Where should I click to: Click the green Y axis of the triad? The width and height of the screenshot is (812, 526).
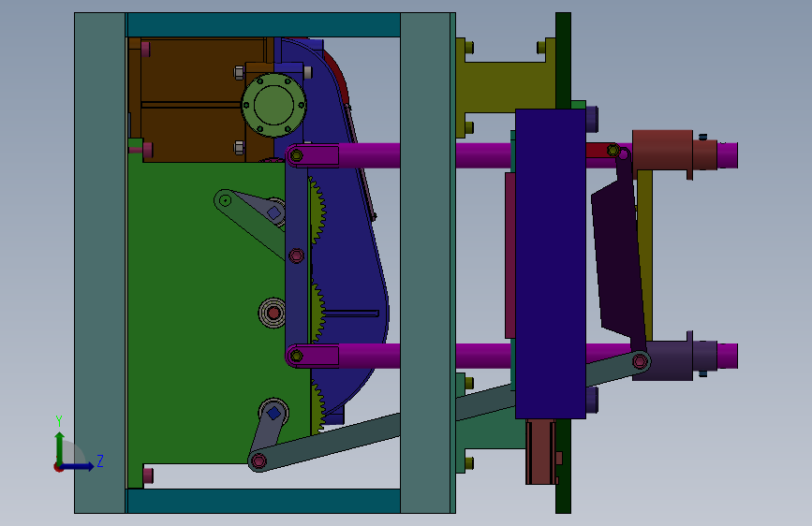[x=60, y=448]
